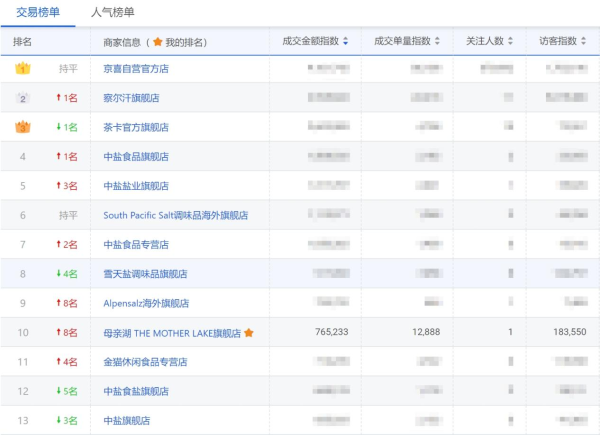Viewport: 600px width, 435px height.
Task: Click the 成交单量指数 header label
Action: coord(403,41)
